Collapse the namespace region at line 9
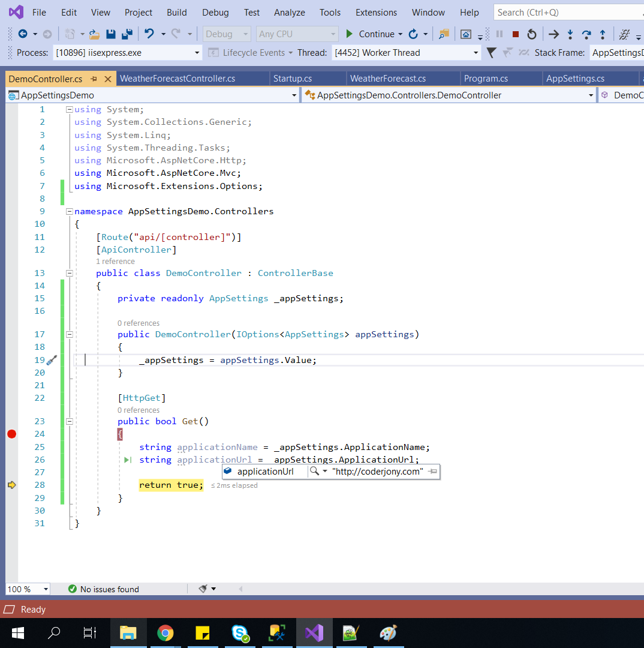Screen dimensions: 644x648 (x=69, y=211)
